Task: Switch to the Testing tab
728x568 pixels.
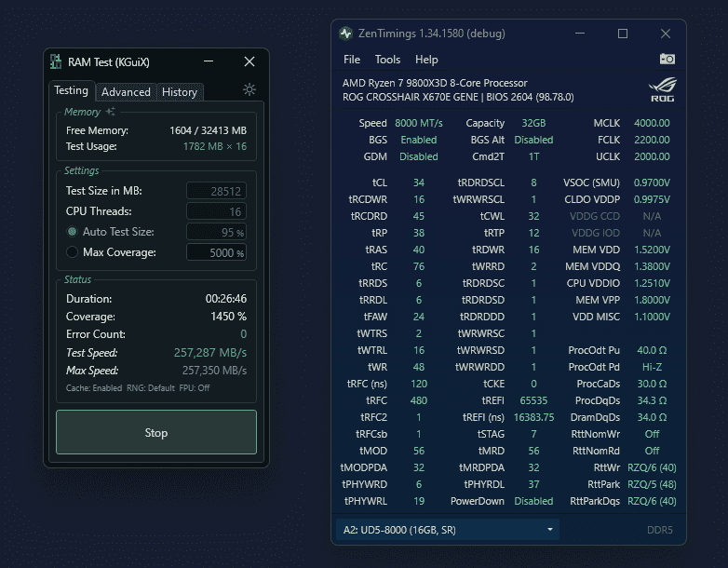Action: (71, 90)
